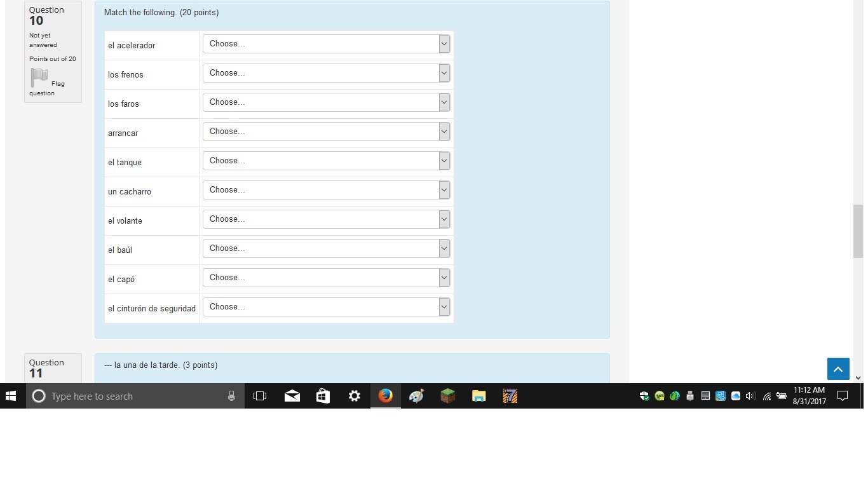868x488 pixels.
Task: Click the 'el baúl' label
Action: [120, 250]
